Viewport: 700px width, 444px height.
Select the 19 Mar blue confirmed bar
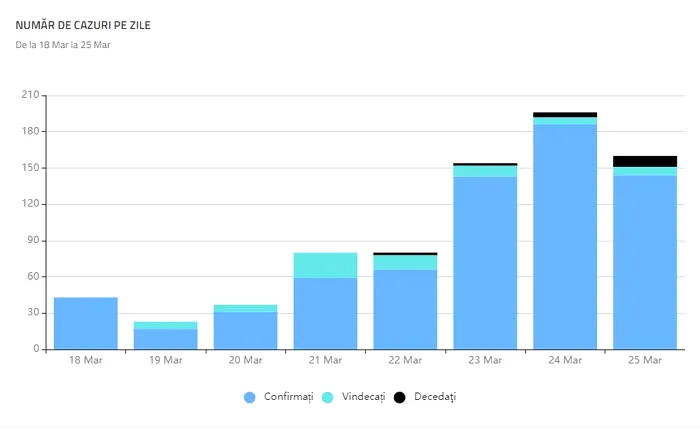click(x=166, y=339)
